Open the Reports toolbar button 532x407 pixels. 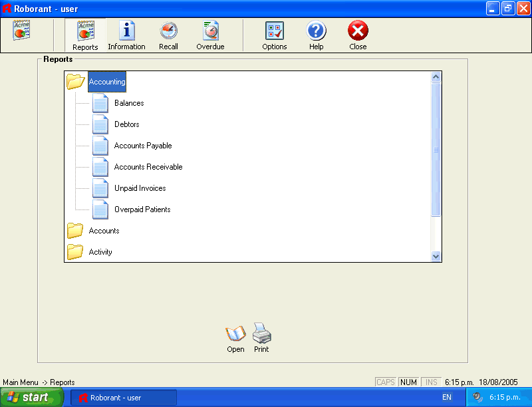pyautogui.click(x=85, y=35)
